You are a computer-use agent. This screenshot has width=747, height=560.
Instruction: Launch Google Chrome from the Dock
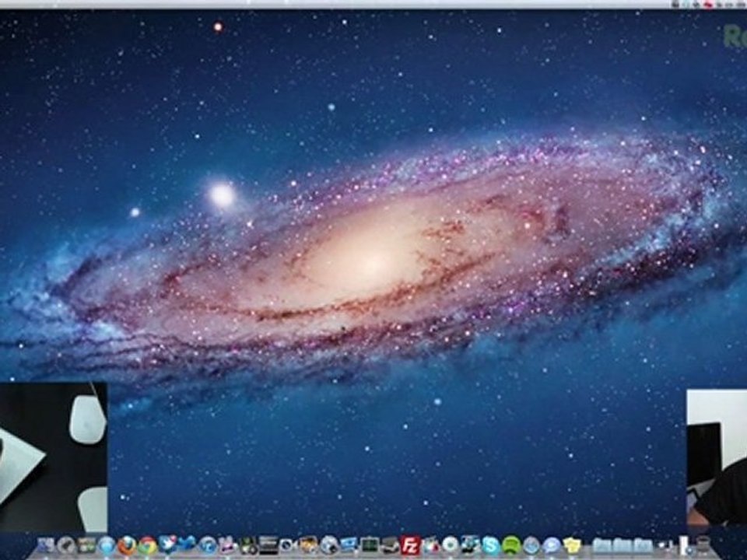[148, 546]
